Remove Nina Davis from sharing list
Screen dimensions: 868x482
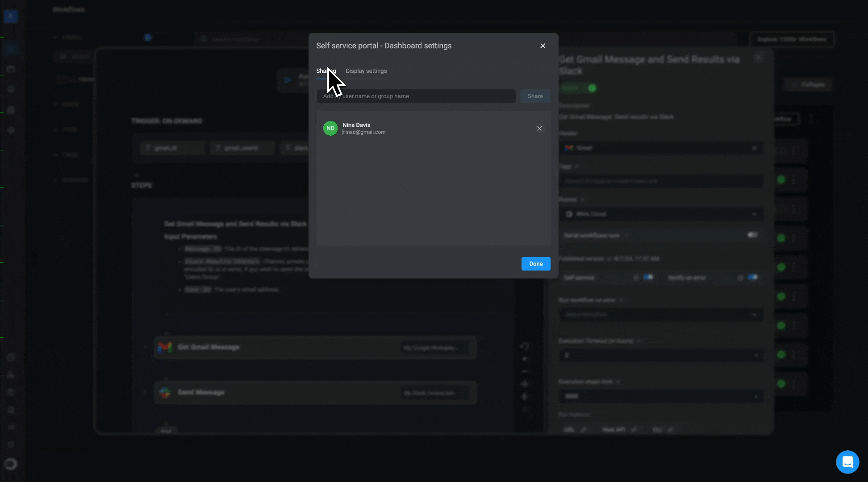[x=539, y=129]
